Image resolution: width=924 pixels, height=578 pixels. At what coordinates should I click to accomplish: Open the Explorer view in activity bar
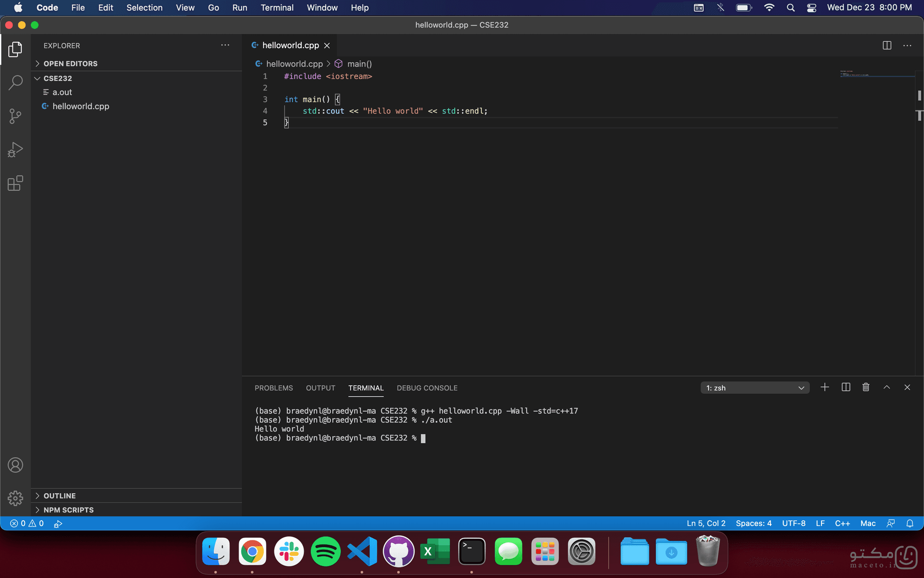[15, 49]
